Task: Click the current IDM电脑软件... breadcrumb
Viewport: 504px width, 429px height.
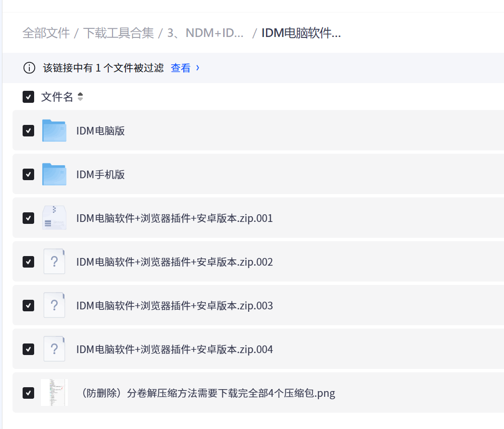Action: pos(301,33)
